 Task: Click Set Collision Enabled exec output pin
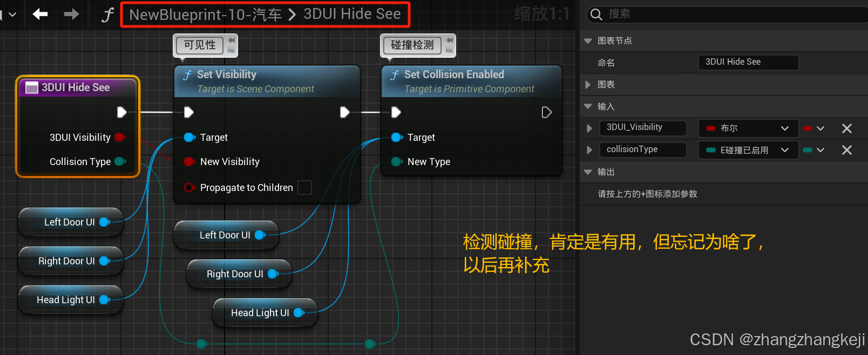pos(546,112)
